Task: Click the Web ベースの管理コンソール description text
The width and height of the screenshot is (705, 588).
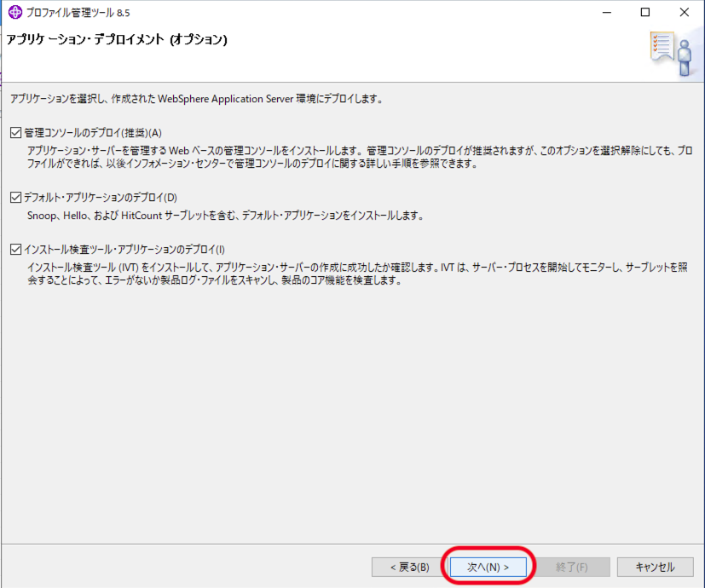Action: click(360, 157)
